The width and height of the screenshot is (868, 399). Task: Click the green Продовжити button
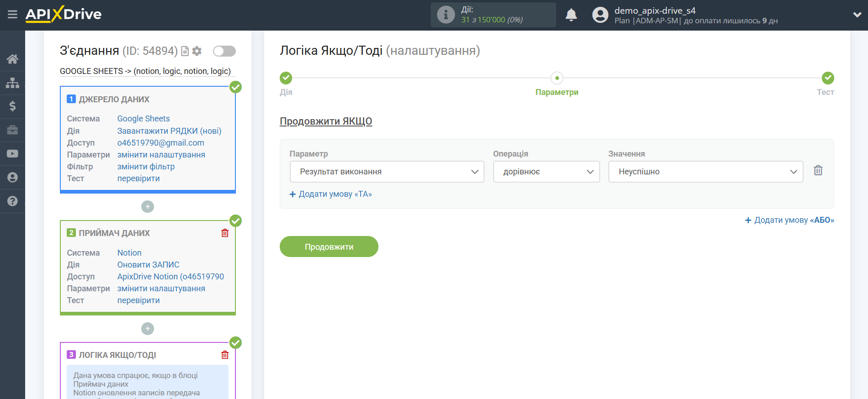[x=329, y=247]
